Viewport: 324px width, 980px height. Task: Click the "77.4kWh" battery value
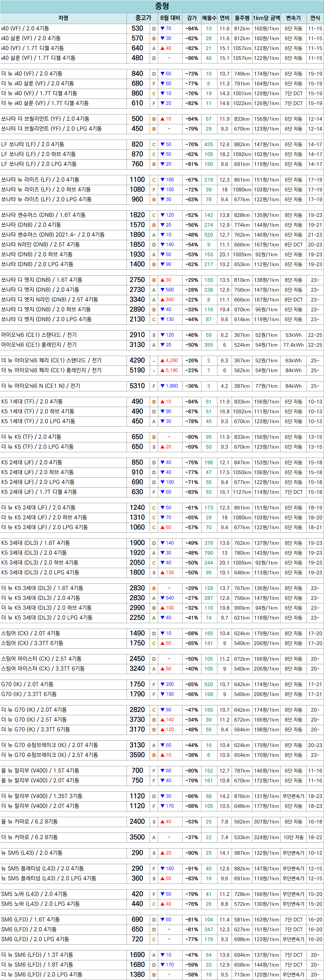[x=293, y=345]
